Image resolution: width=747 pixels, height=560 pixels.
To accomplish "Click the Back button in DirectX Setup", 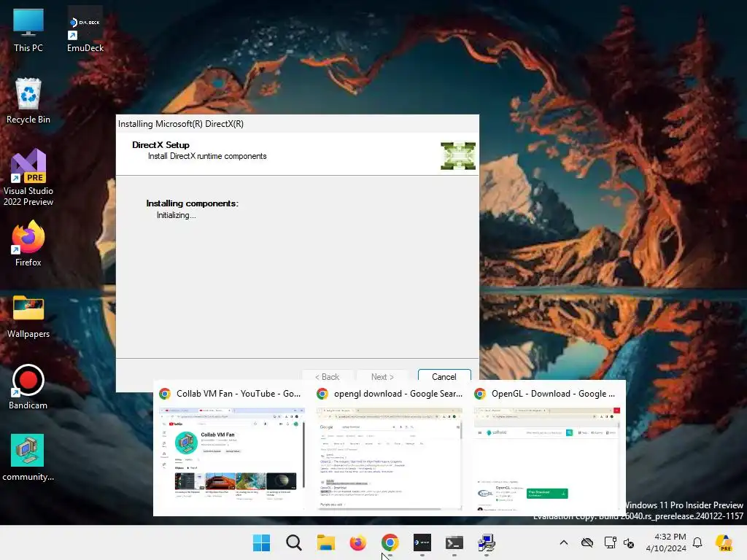I will tap(328, 377).
